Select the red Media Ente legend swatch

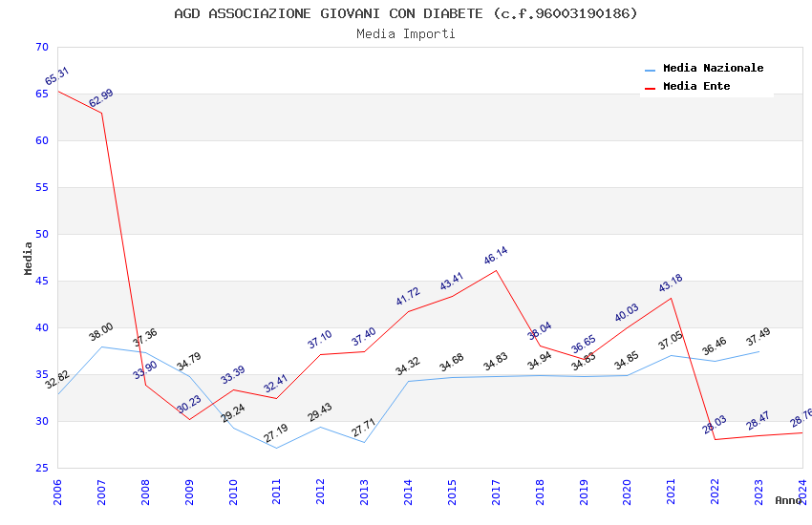click(x=650, y=89)
